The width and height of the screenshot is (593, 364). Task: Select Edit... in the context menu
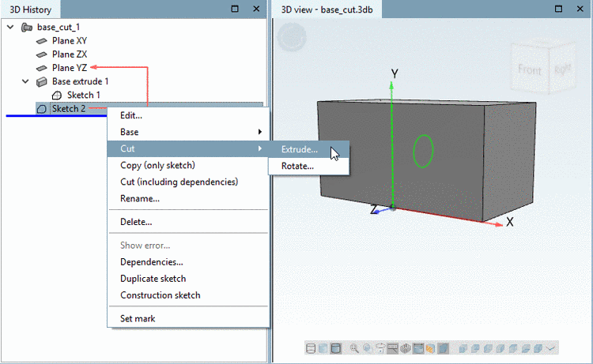click(x=188, y=115)
